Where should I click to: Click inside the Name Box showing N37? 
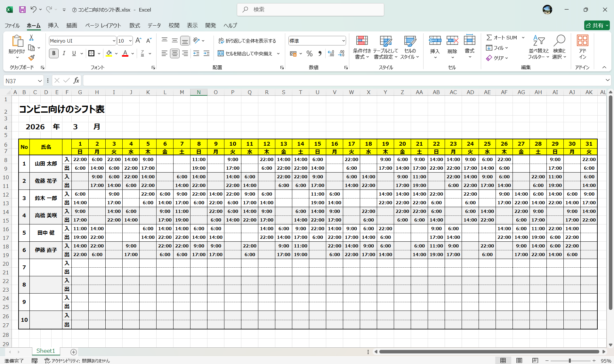tap(19, 81)
